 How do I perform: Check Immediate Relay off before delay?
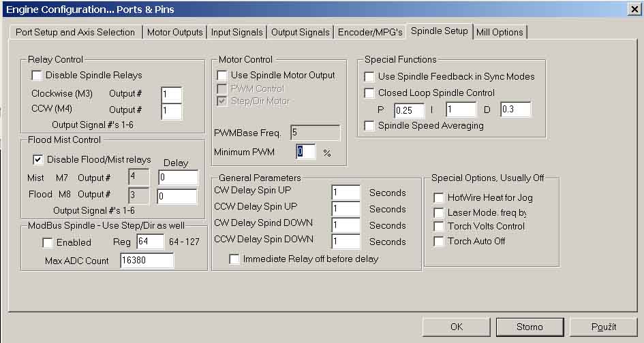click(x=235, y=259)
